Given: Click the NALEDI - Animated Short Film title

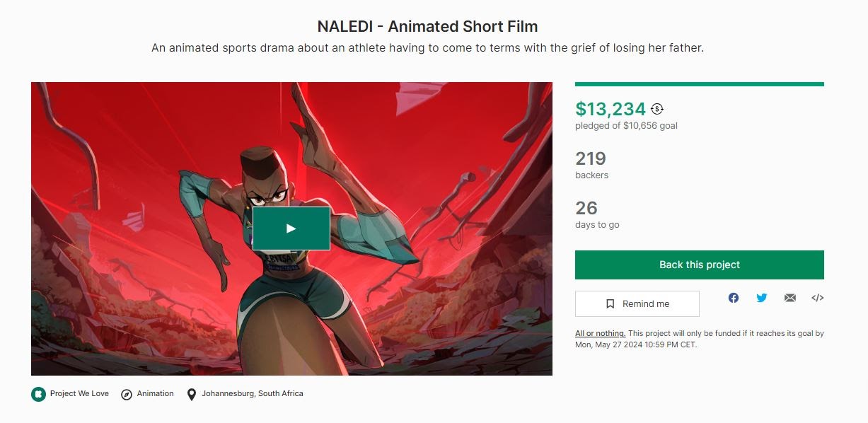Looking at the screenshot, I should [x=427, y=27].
